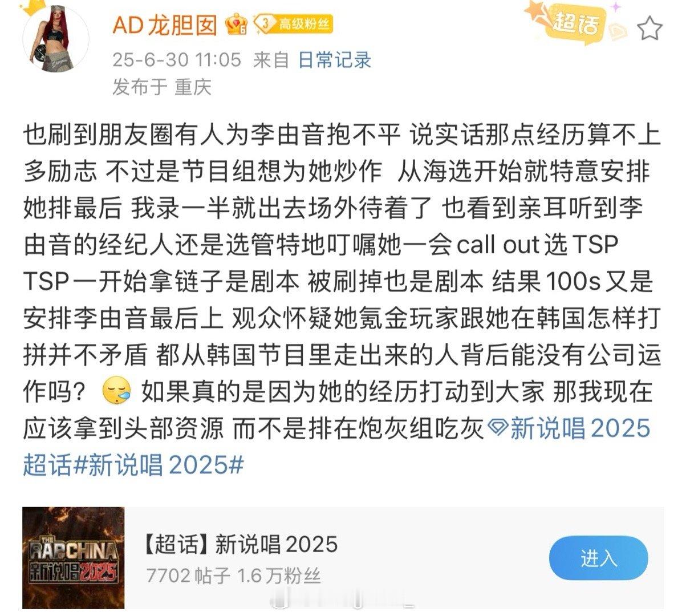Image resolution: width=686 pixels, height=616 pixels.
Task: Click the diamond icon before 新说唱2025 link
Action: coord(497,428)
